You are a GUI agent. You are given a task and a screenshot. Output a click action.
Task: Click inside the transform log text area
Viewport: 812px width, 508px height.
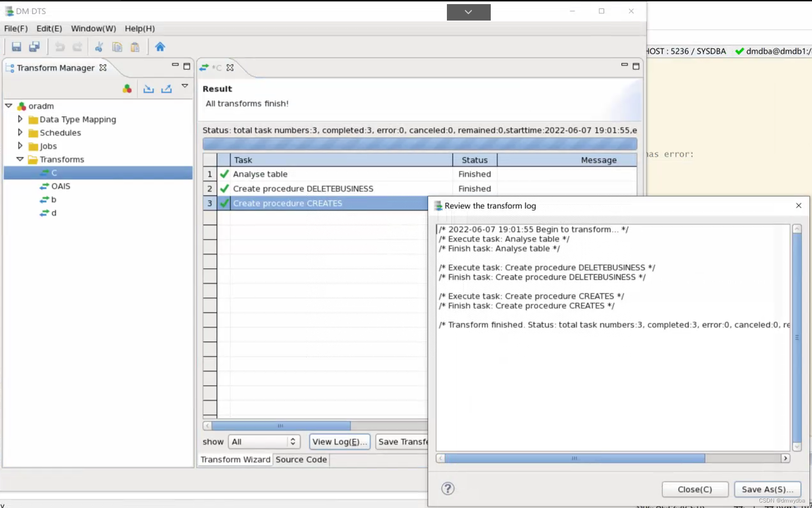[613, 338]
